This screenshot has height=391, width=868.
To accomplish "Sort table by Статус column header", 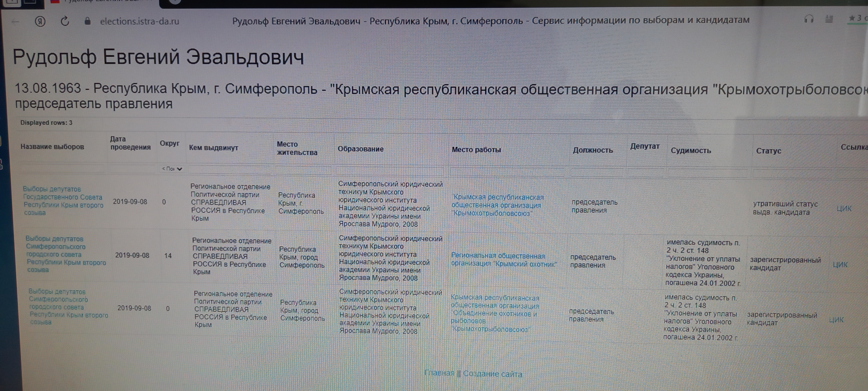I will pyautogui.click(x=768, y=151).
